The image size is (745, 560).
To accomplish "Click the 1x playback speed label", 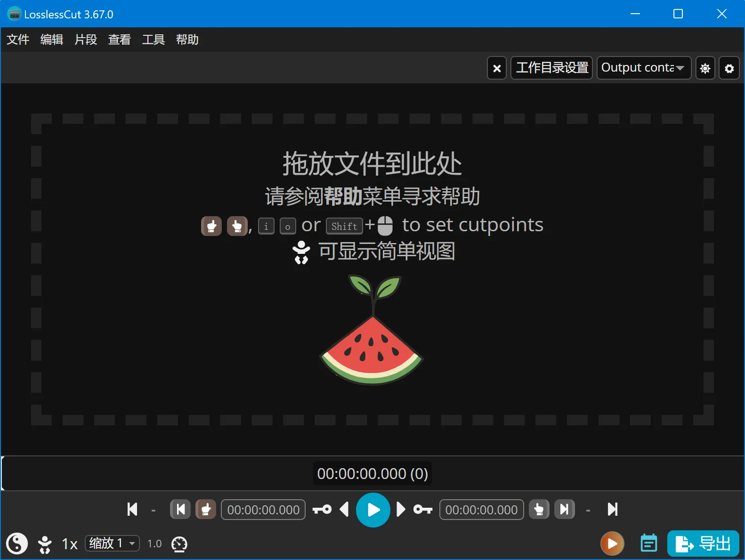I will (70, 544).
